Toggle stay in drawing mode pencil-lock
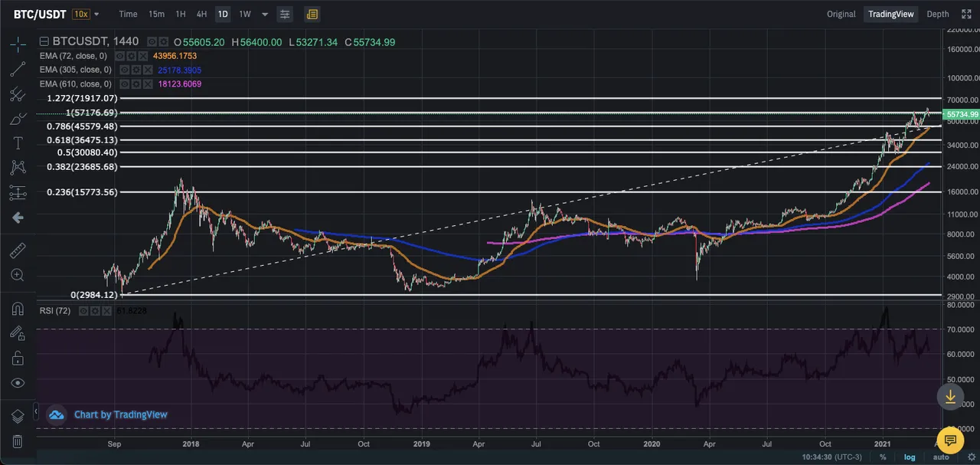 coord(18,333)
